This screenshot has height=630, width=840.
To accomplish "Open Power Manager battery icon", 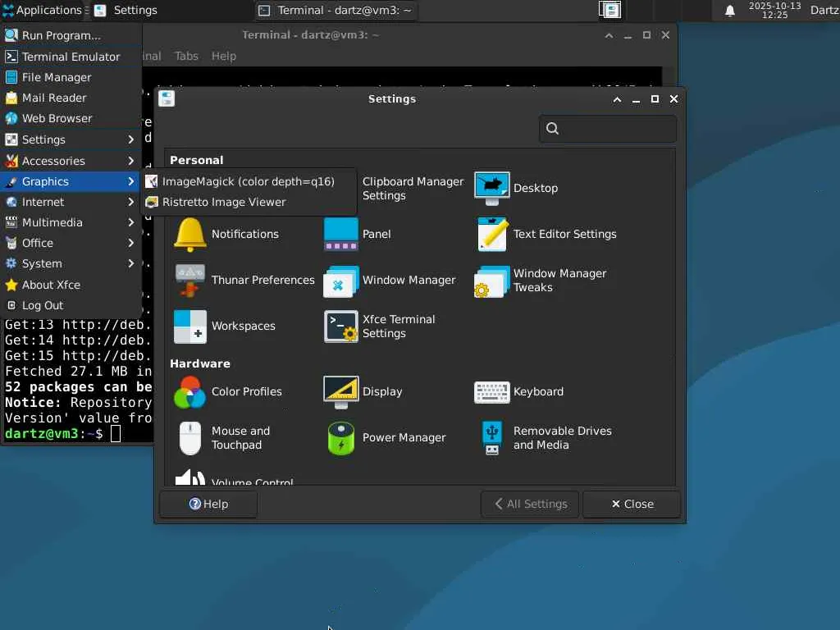I will coord(340,438).
